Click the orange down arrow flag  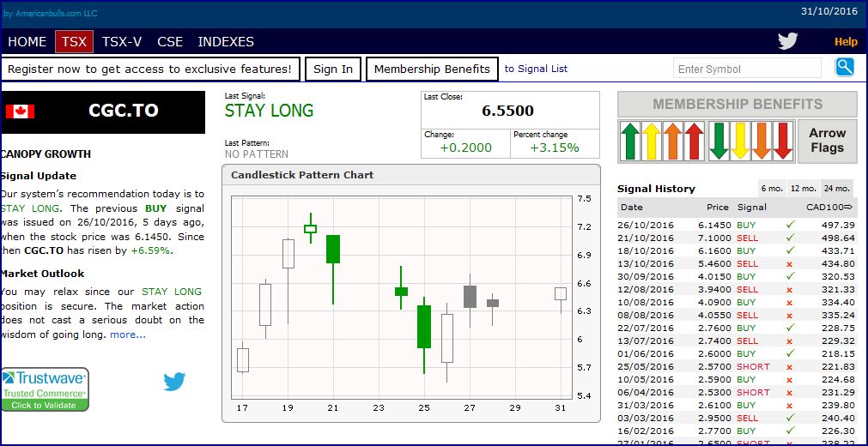(762, 141)
